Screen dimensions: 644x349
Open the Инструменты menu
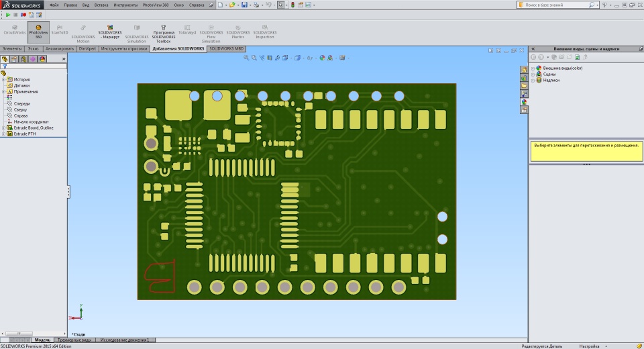(125, 5)
